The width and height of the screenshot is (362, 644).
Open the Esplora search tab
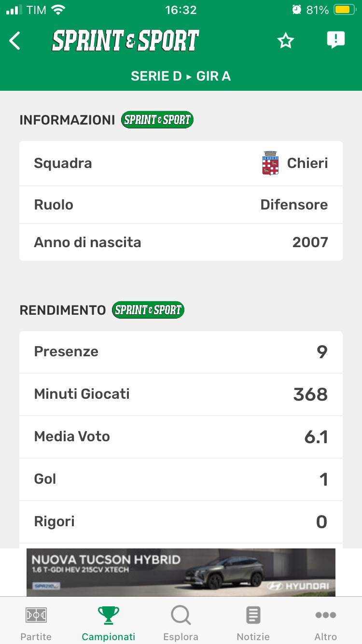181,623
